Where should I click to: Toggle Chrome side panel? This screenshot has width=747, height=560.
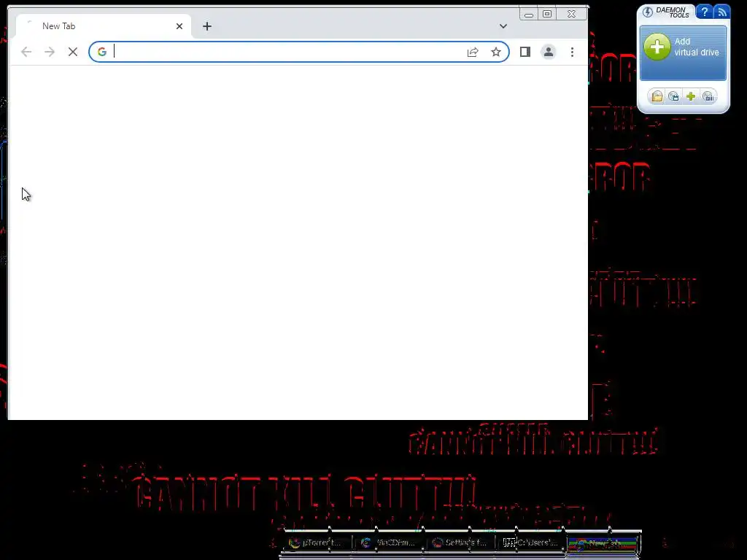(525, 52)
